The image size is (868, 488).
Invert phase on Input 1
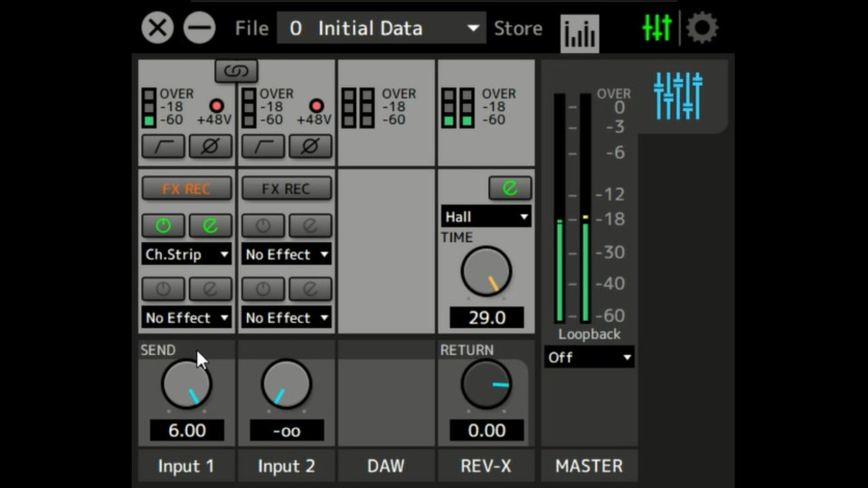click(211, 146)
